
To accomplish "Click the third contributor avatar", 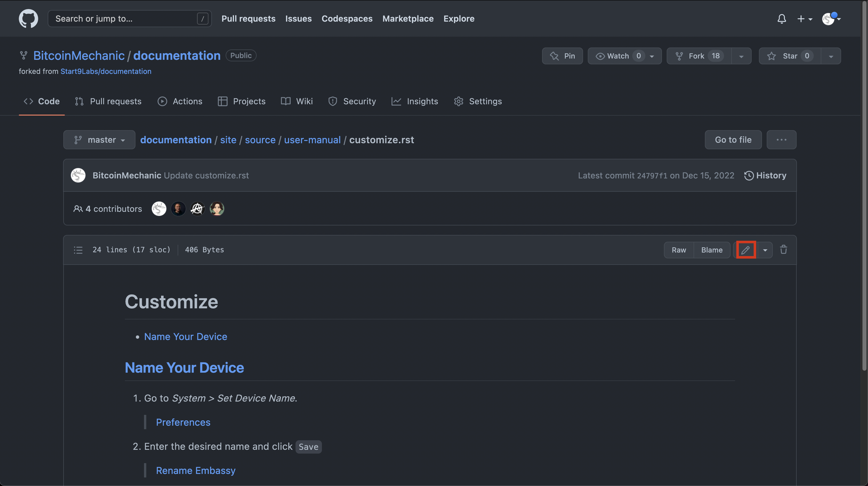I will pos(198,209).
